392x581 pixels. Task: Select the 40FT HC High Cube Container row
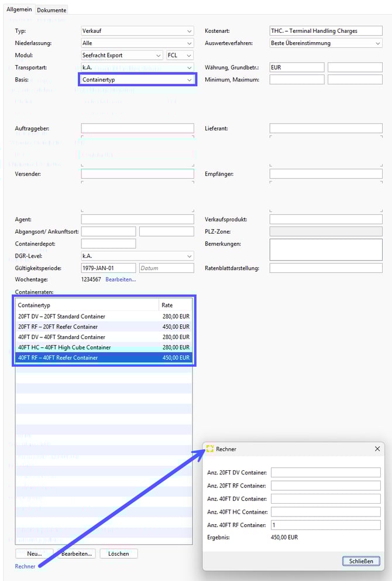[x=88, y=347]
